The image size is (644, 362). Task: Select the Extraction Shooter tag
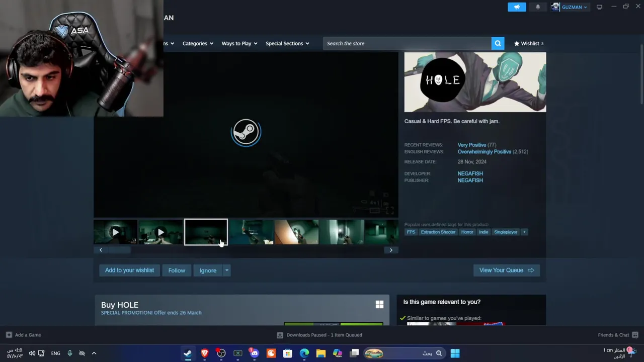tap(438, 232)
